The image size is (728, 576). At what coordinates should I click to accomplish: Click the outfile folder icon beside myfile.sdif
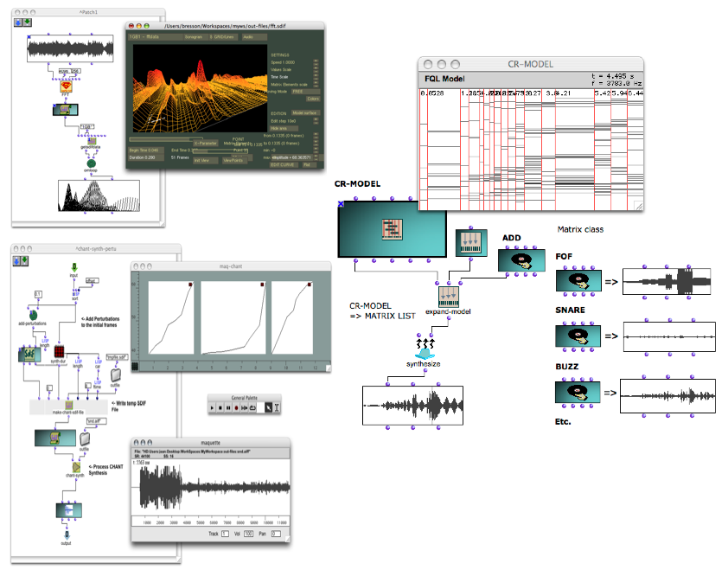[116, 374]
